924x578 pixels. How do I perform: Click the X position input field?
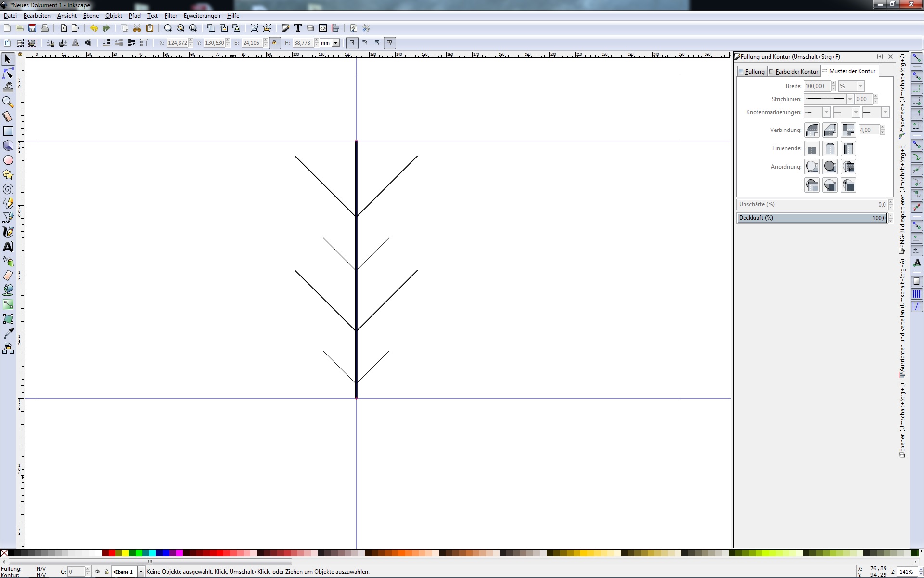point(177,43)
